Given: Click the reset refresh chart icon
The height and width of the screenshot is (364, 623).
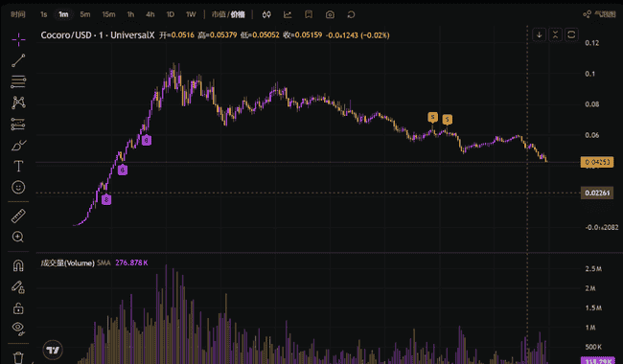Looking at the screenshot, I should coord(351,14).
